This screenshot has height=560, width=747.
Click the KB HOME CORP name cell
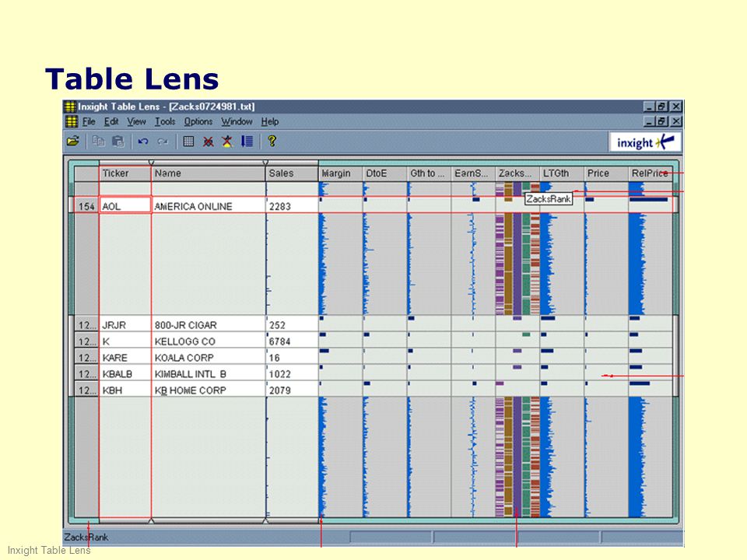coord(209,390)
